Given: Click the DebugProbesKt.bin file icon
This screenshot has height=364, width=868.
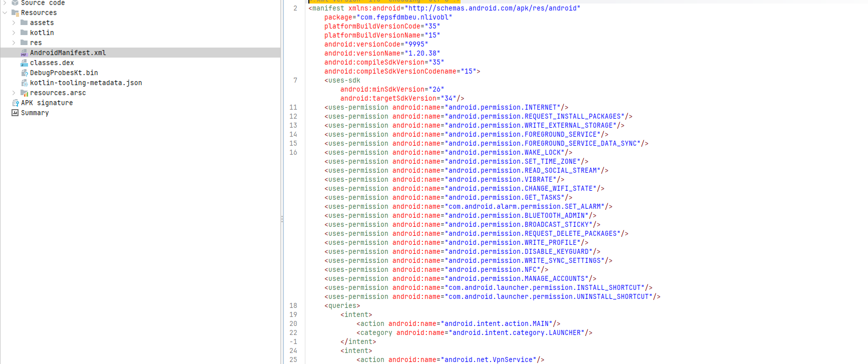Looking at the screenshot, I should coord(24,73).
